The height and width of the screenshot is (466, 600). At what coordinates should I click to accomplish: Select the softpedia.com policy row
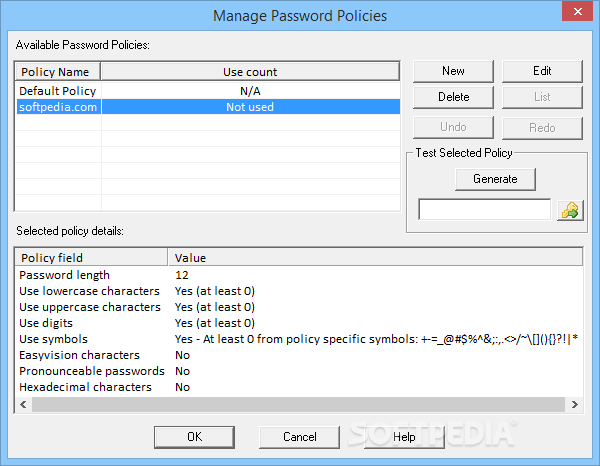point(207,107)
